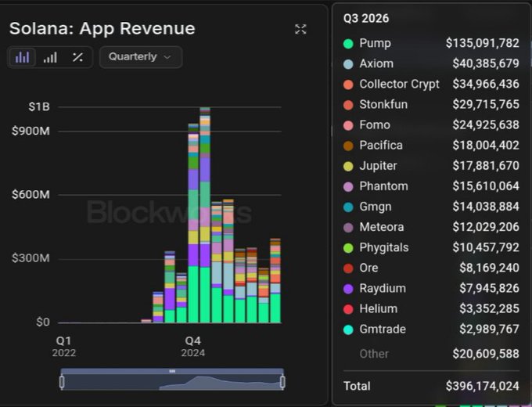This screenshot has width=532, height=407.
Task: Click the Other label in tooltip
Action: (374, 354)
